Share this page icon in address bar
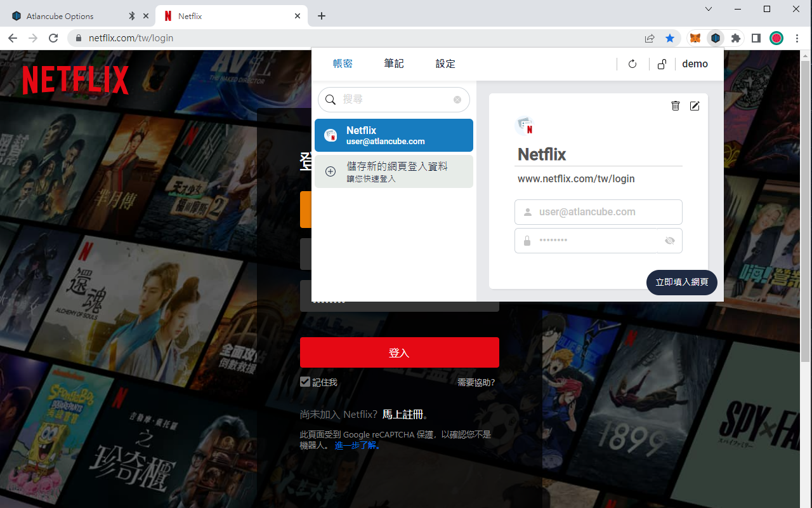The image size is (812, 508). pos(650,38)
